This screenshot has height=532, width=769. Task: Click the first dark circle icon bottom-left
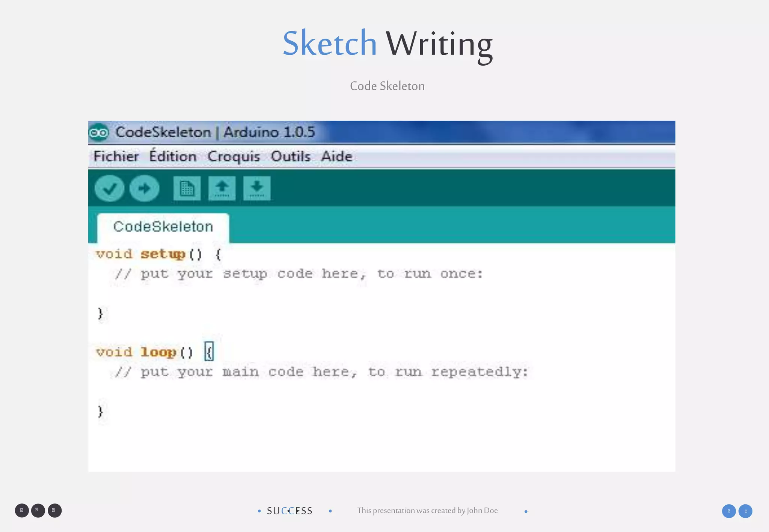[22, 510]
